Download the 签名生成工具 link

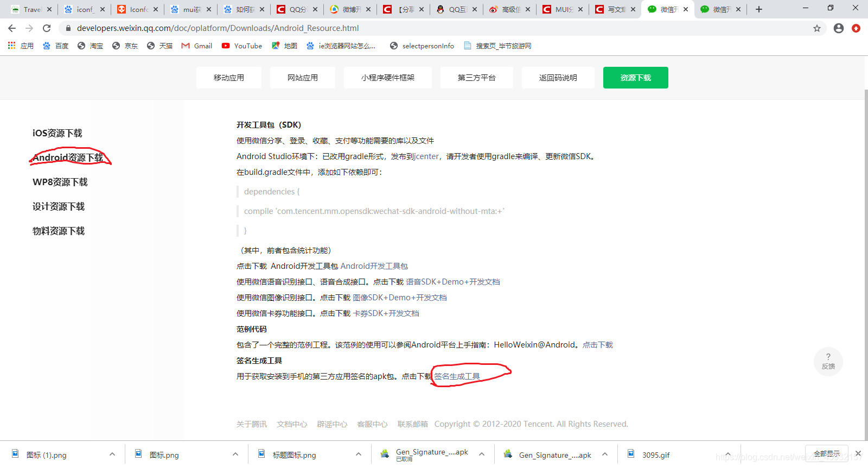(457, 376)
